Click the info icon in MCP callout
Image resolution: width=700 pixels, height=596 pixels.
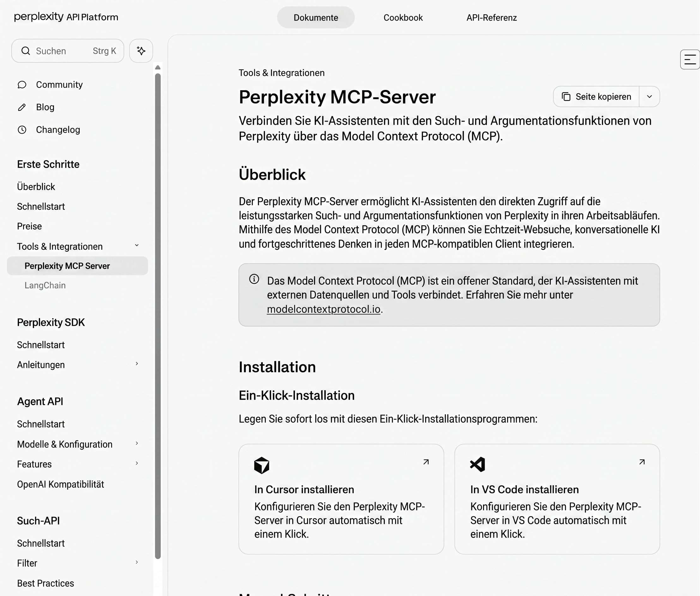254,279
